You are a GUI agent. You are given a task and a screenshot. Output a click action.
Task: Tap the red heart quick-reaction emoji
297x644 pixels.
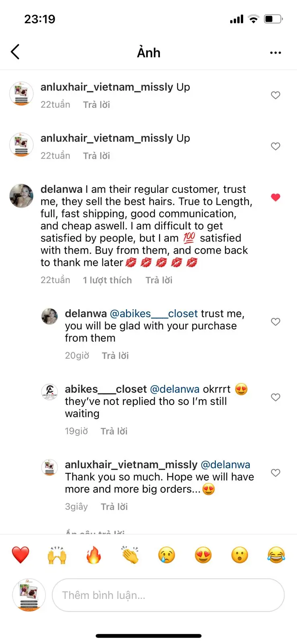point(20,555)
